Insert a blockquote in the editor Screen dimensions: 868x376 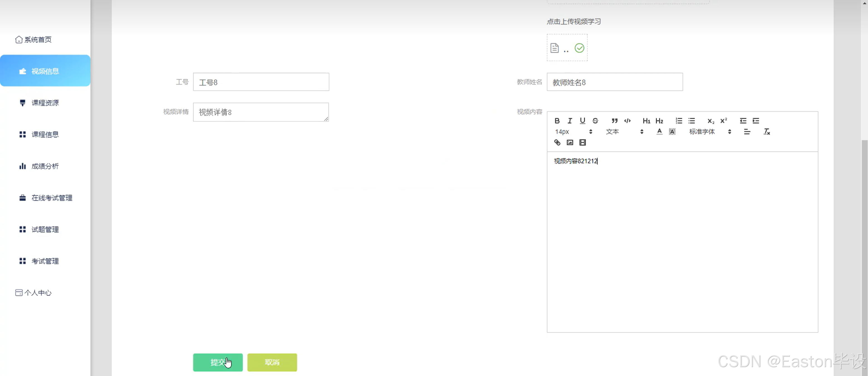coord(615,121)
